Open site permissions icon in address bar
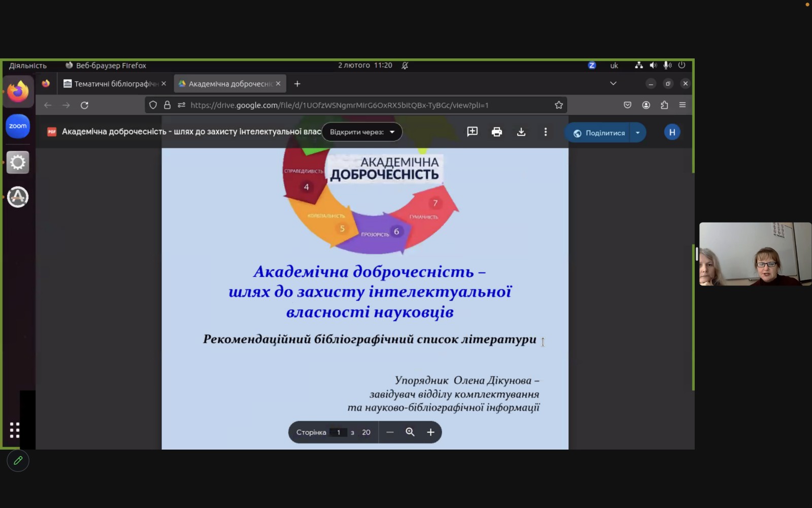The height and width of the screenshot is (508, 812). (181, 105)
